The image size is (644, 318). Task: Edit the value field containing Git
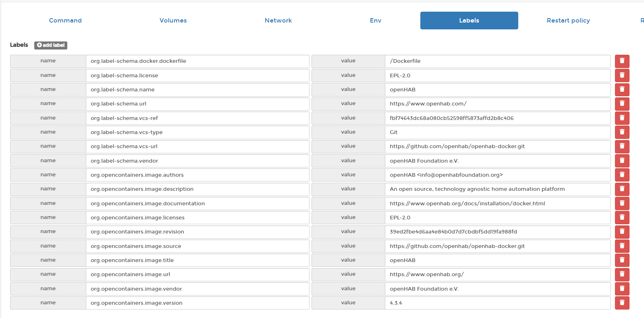coord(498,132)
